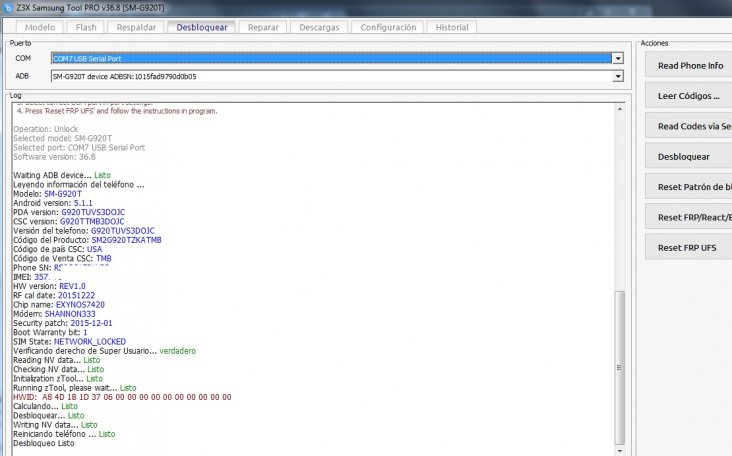Click the Reset Patrón de bloqueo button
Screen dimensions: 732x456
[689, 187]
